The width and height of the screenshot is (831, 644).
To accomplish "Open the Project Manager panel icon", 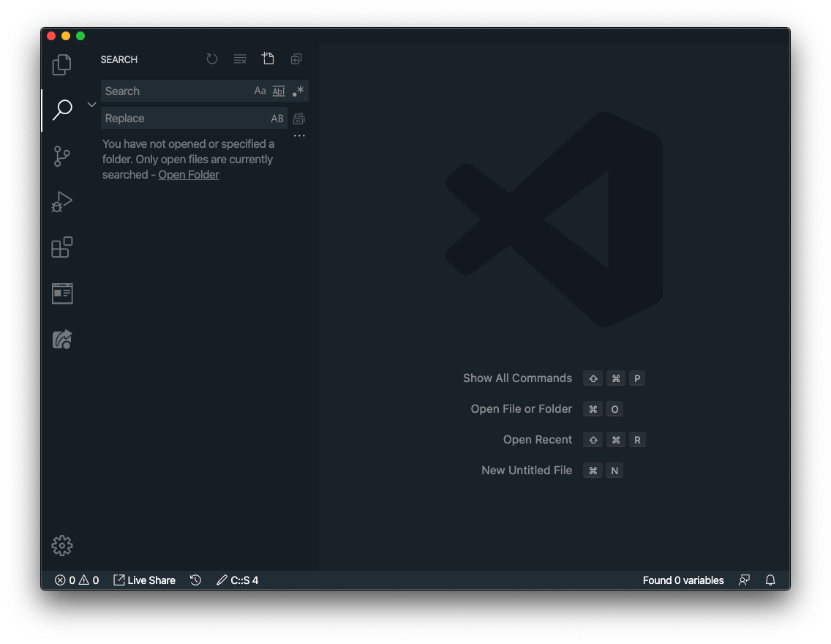I will [62, 293].
